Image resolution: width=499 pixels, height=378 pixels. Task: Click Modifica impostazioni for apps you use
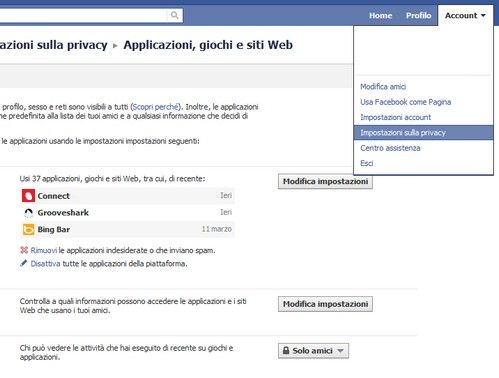coord(325,182)
